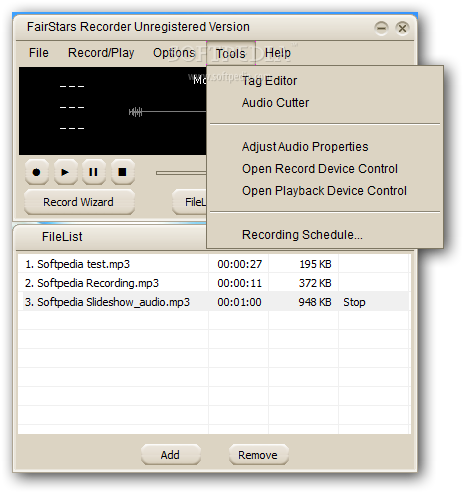
Task: Open the Record/Play menu
Action: tap(101, 53)
